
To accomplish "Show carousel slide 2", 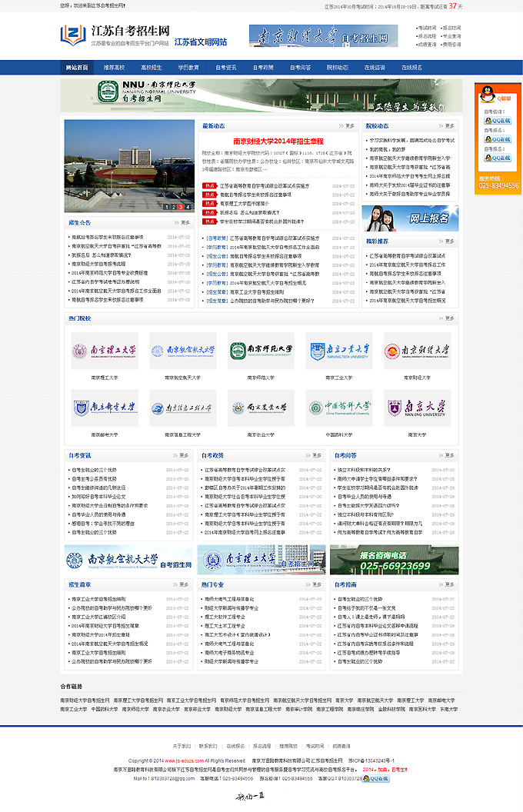I will tap(174, 207).
